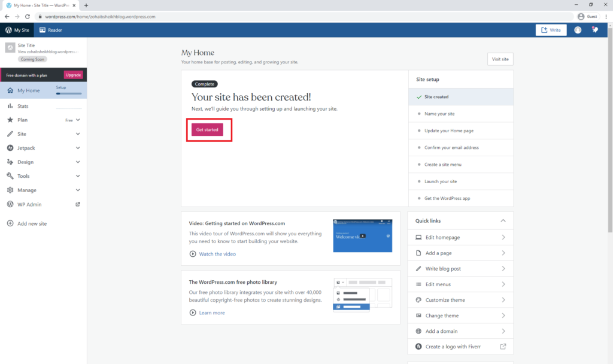
Task: Click the Fiverr logo icon
Action: [x=418, y=347]
